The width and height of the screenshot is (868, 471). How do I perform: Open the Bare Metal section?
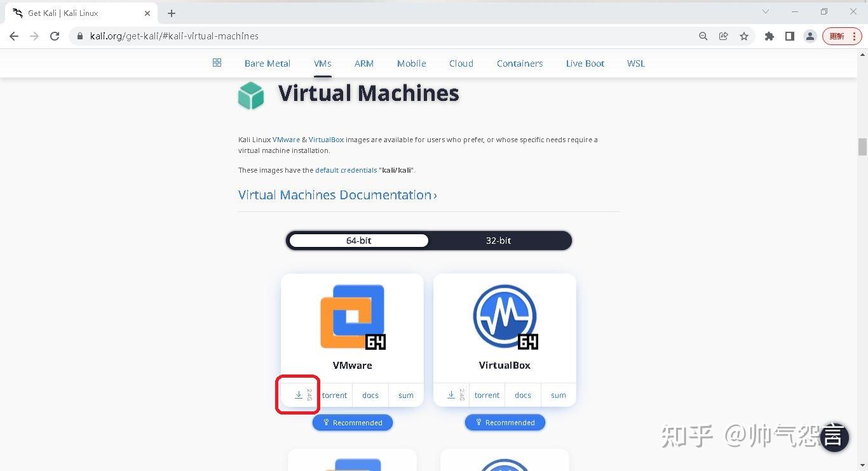tap(268, 63)
